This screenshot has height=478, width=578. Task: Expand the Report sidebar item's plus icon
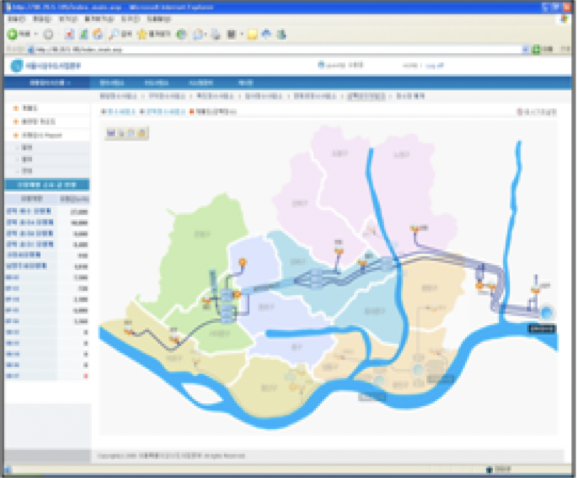[16, 135]
